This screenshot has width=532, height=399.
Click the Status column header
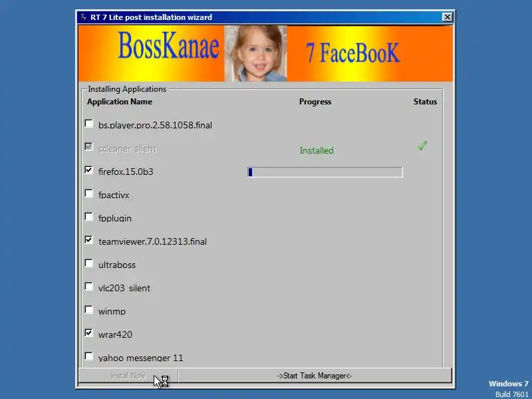425,102
